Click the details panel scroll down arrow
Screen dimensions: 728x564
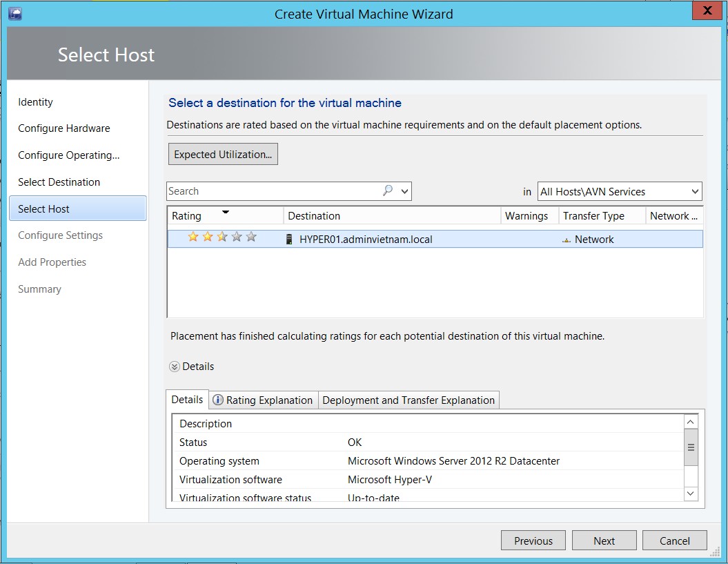pos(691,494)
